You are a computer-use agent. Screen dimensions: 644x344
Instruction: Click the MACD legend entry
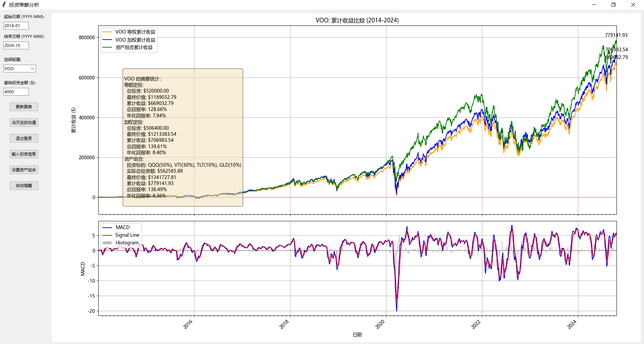116,227
